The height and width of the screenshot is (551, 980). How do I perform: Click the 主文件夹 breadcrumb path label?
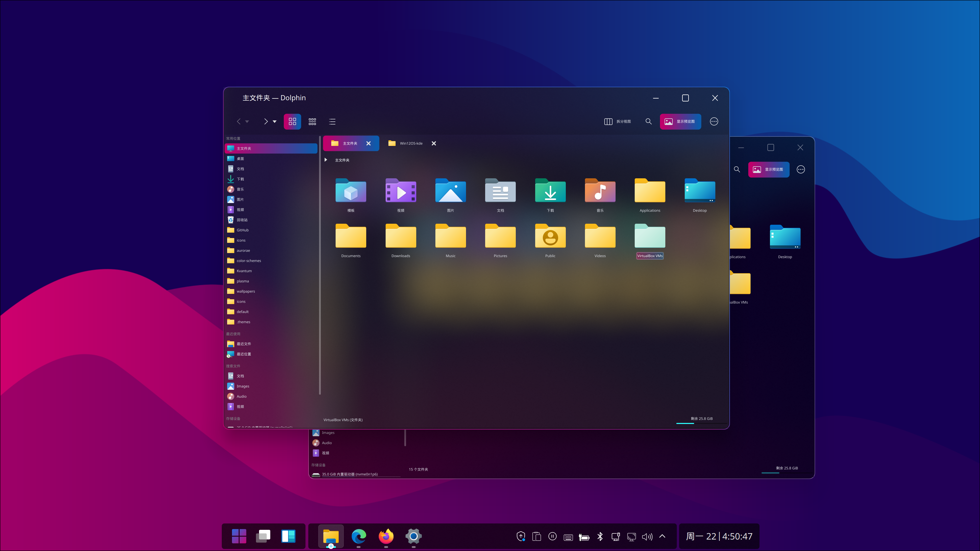coord(342,160)
